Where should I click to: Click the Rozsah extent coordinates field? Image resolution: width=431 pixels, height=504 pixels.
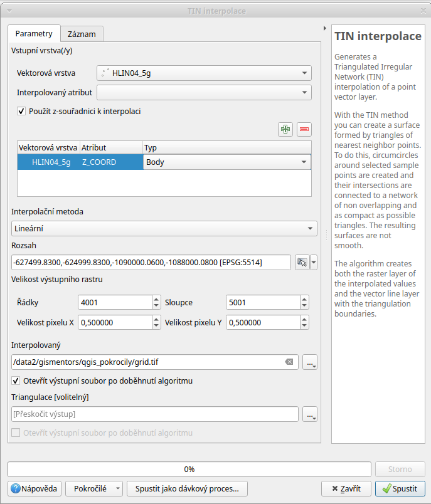pyautogui.click(x=151, y=262)
